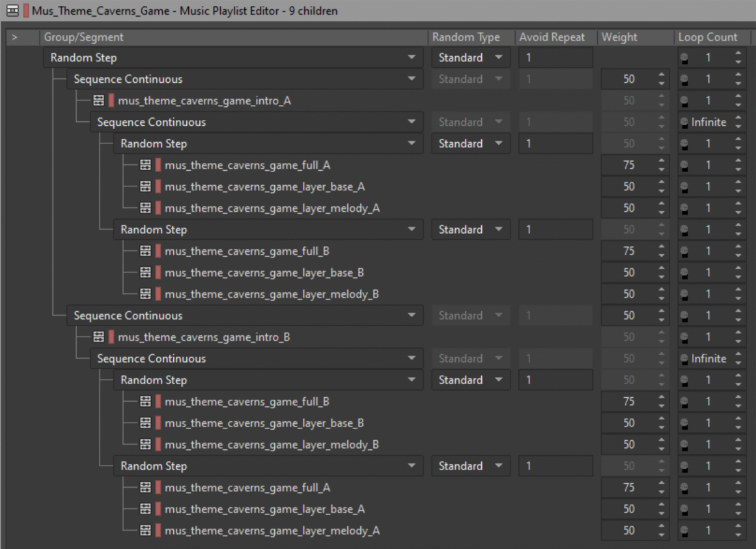Open dropdown of Infinite Sequence Continuous under intro_A
Image resolution: width=756 pixels, height=549 pixels.
pos(412,122)
